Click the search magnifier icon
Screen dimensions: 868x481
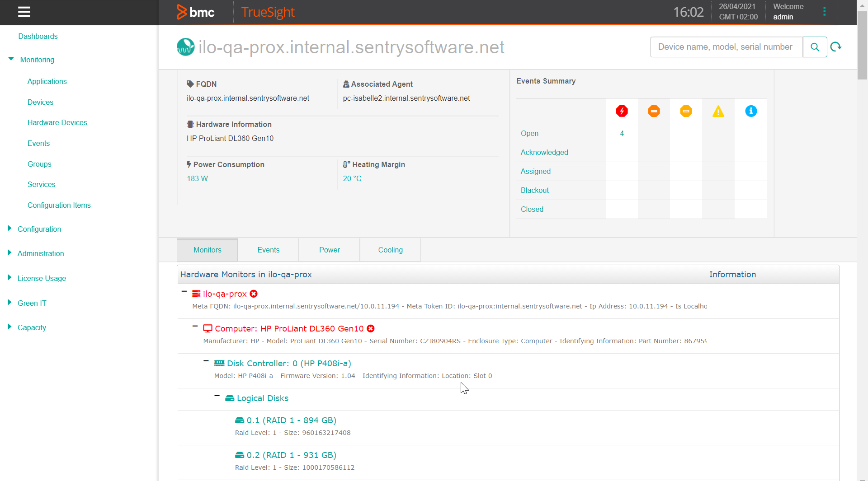pyautogui.click(x=815, y=47)
